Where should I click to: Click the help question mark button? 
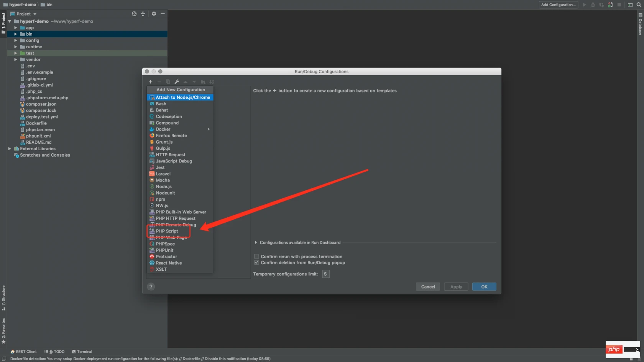[151, 287]
